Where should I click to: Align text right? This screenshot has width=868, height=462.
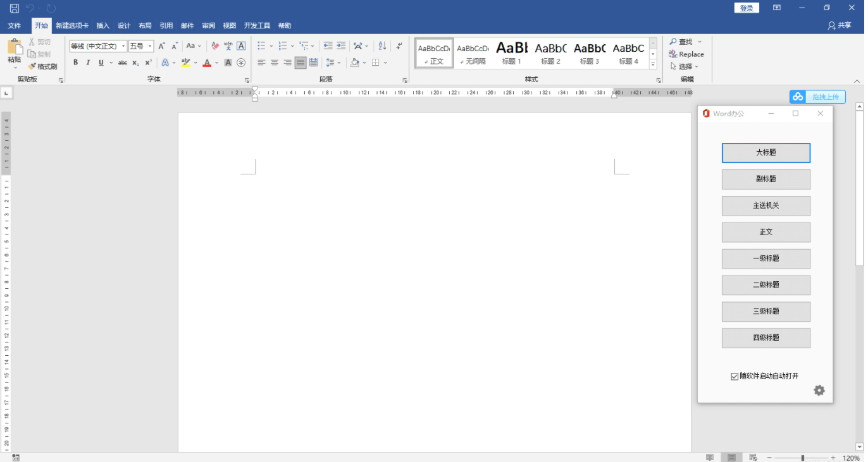[x=287, y=63]
